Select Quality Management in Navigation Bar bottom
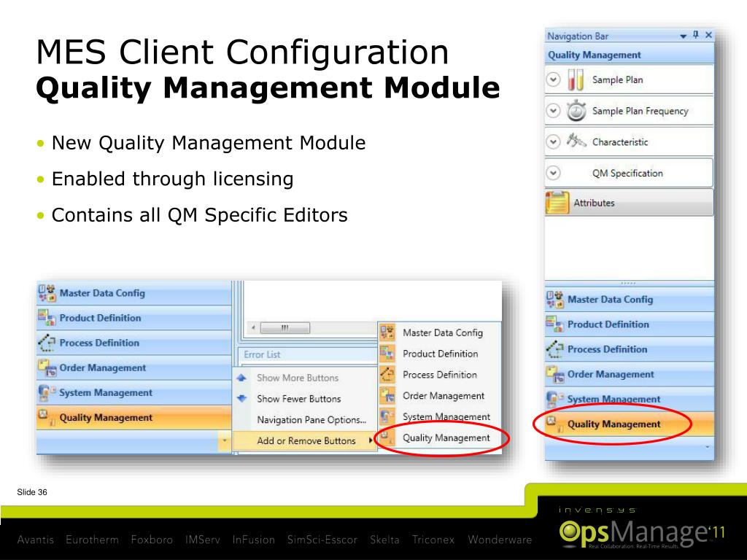747x560 pixels. click(630, 424)
